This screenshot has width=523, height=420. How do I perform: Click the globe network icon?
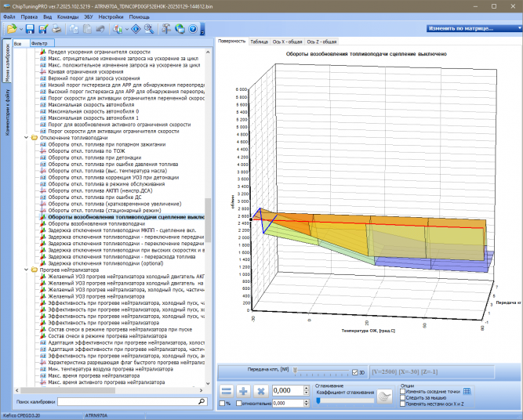[x=180, y=29]
